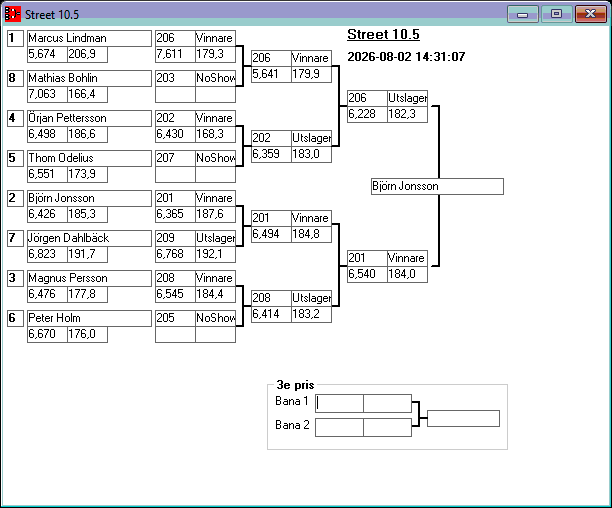Image resolution: width=612 pixels, height=508 pixels.
Task: Click the Street 10.5 bracket heading
Action: coord(383,34)
